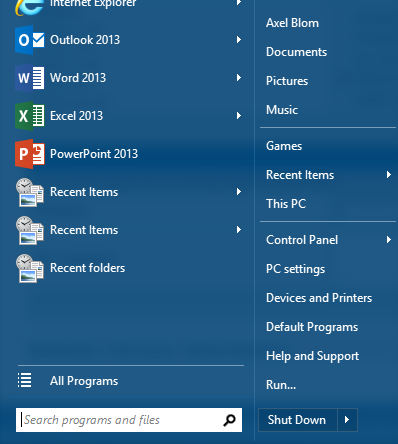Screen dimensions: 398x444
Task: Open Outlook 2013 from its icon
Action: click(x=30, y=40)
